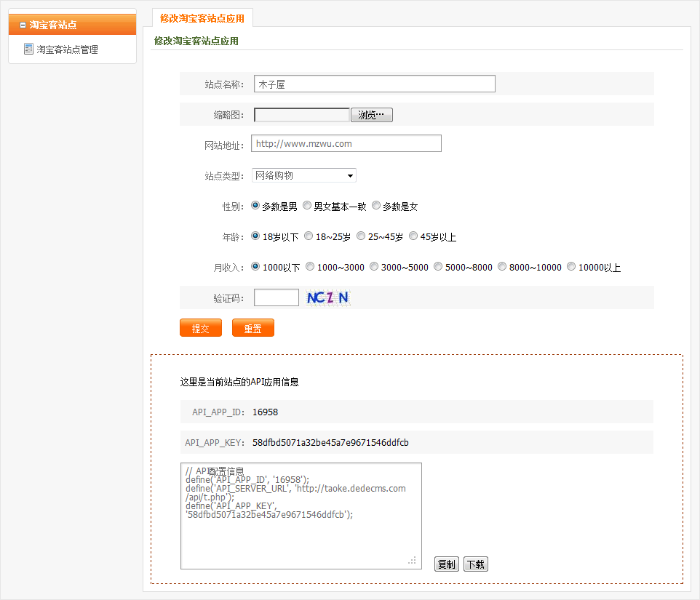Choose age range 18~25岁
Image resolution: width=700 pixels, height=600 pixels.
[309, 236]
